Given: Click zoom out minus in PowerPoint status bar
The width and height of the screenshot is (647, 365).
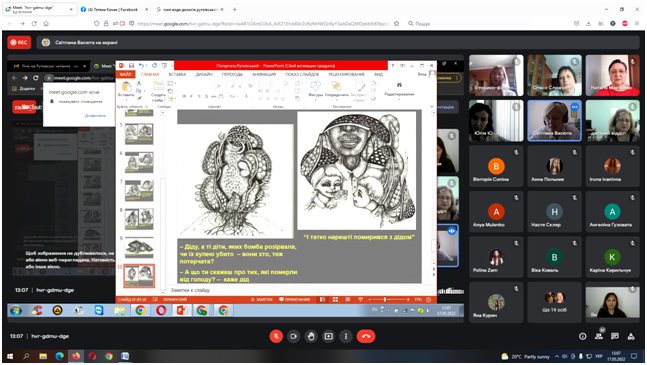Looking at the screenshot, I should 370,299.
